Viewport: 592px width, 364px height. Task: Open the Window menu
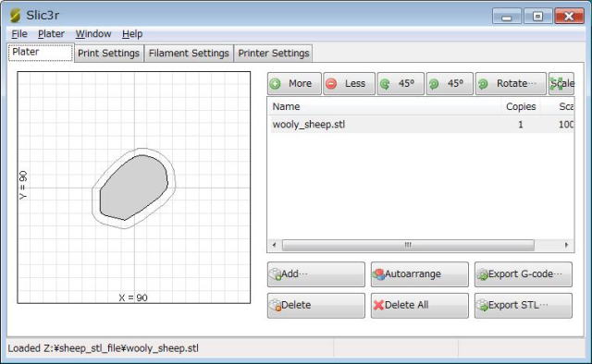point(93,34)
